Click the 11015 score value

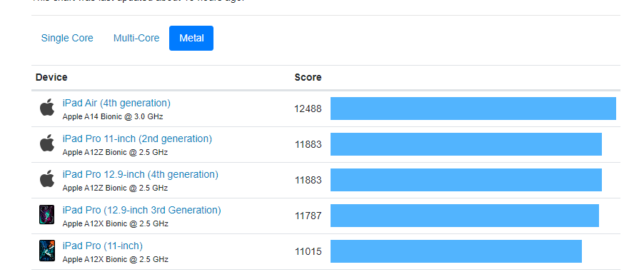[308, 251]
